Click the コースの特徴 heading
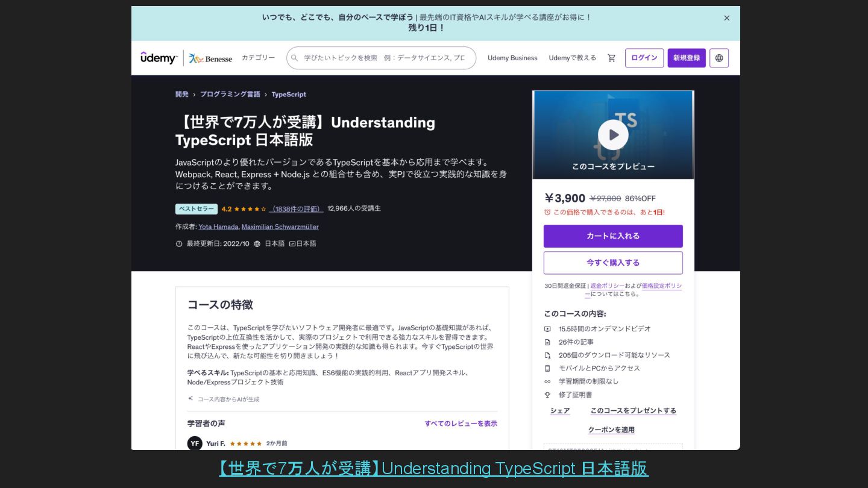Image resolution: width=868 pixels, height=488 pixels. pos(220,305)
